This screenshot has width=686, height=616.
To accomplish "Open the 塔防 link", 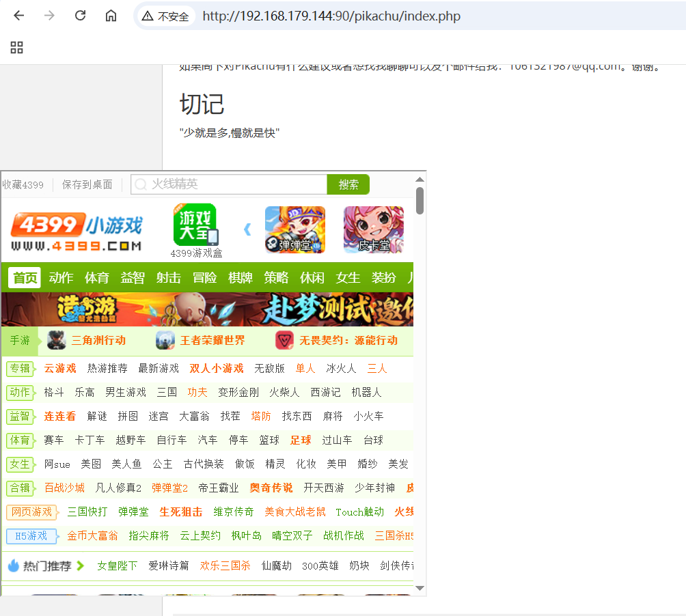I will tap(261, 416).
